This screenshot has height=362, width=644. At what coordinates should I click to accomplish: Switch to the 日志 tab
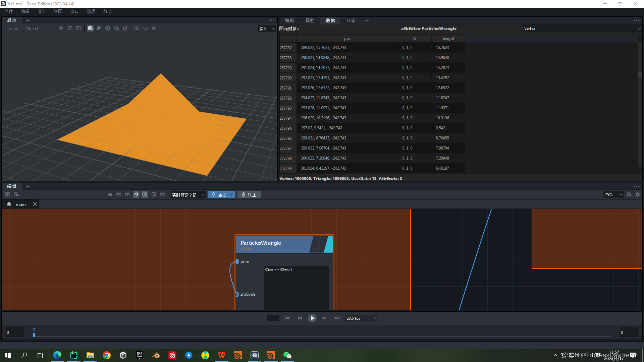(x=351, y=21)
